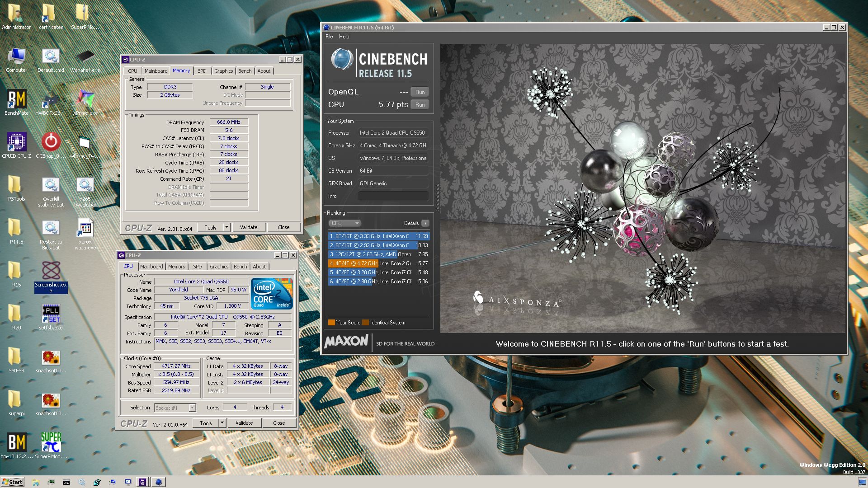
Task: Select ranking entry 8C/16T @ 3.33 GHz
Action: [379, 236]
